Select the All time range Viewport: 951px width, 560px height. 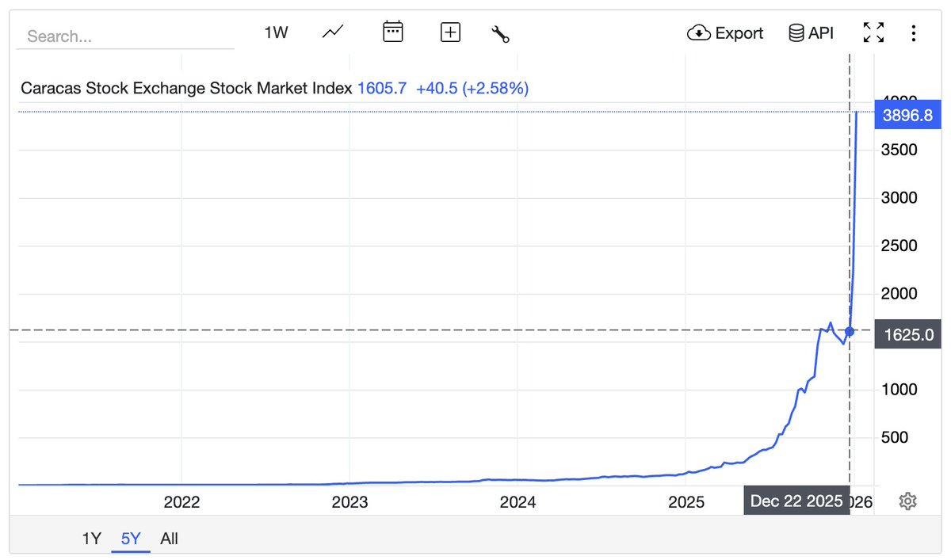coord(169,539)
